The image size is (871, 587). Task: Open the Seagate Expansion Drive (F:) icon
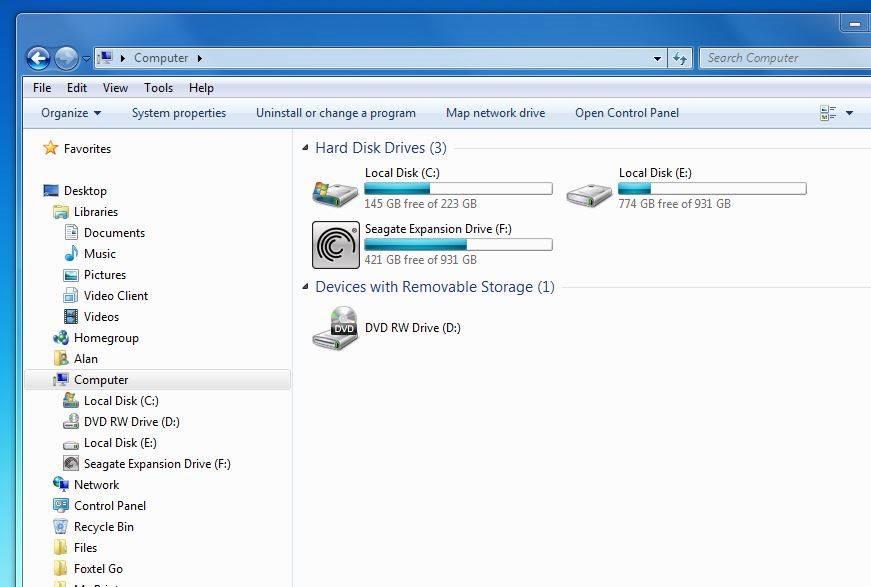pos(335,245)
